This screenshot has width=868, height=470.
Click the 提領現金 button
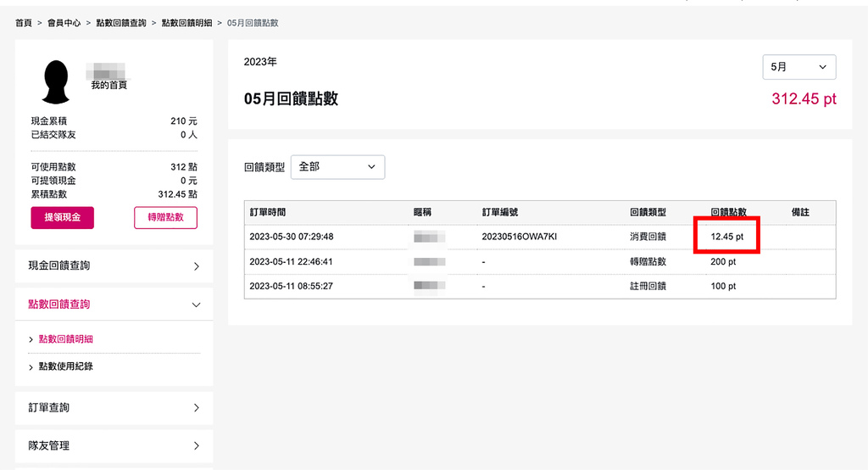(63, 217)
